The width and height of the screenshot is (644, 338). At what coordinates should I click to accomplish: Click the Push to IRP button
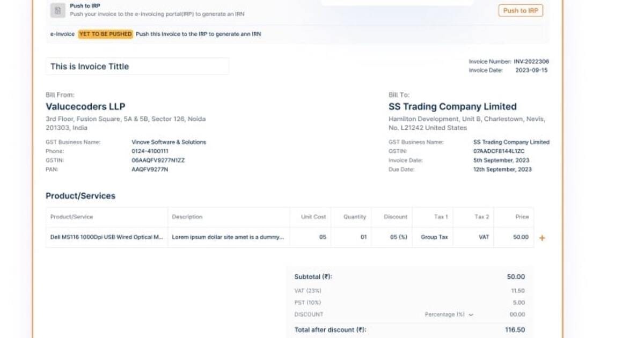tap(521, 10)
